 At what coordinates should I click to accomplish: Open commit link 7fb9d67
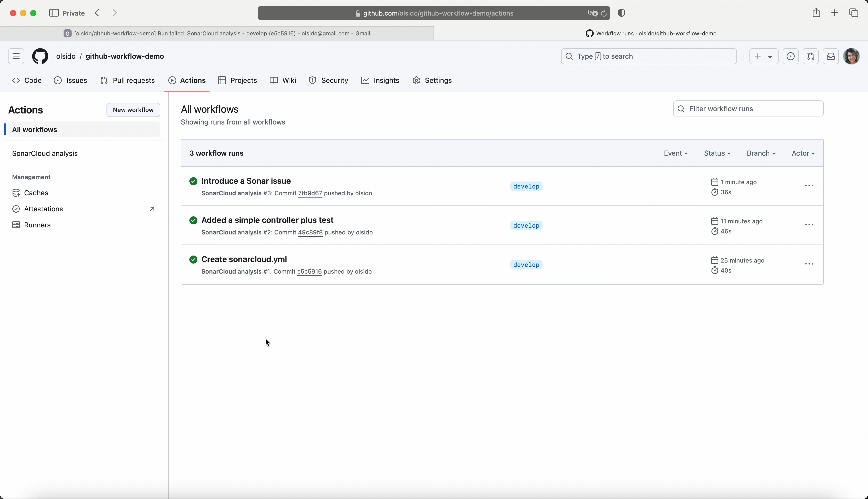click(x=310, y=193)
